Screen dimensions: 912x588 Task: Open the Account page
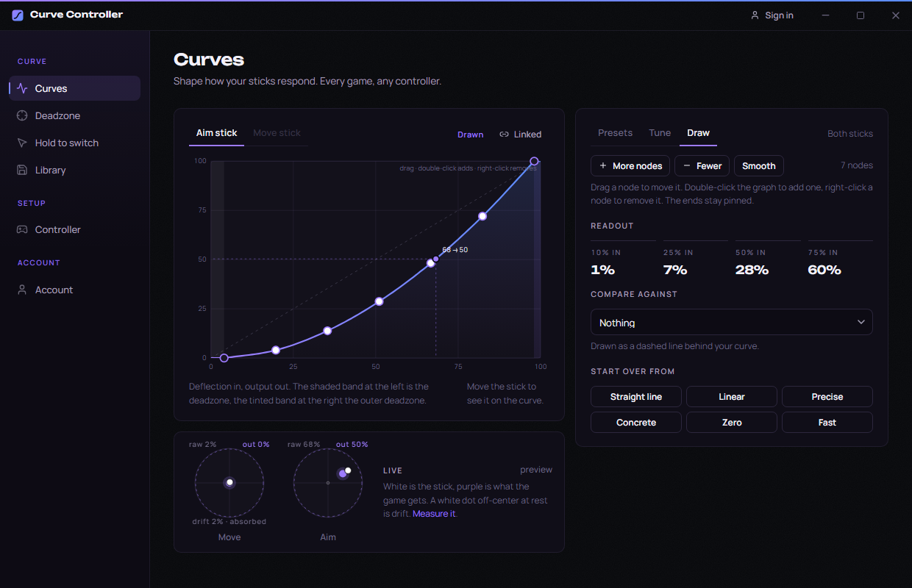[x=74, y=290]
